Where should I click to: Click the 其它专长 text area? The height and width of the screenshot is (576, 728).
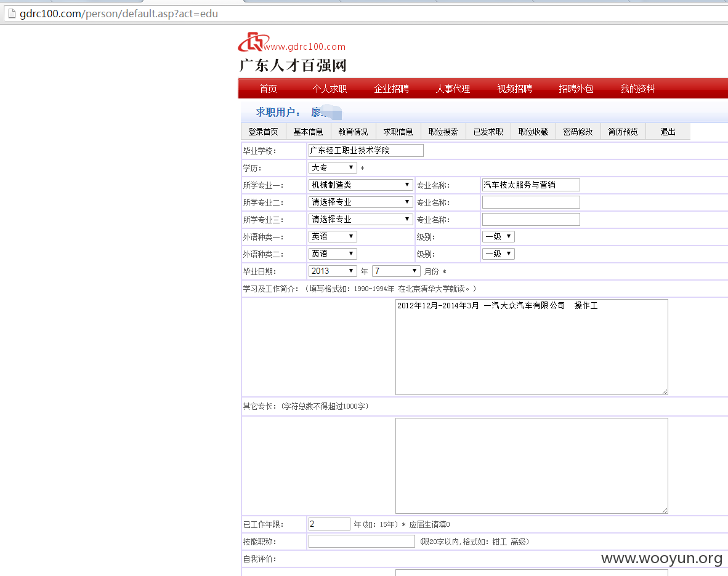532,466
